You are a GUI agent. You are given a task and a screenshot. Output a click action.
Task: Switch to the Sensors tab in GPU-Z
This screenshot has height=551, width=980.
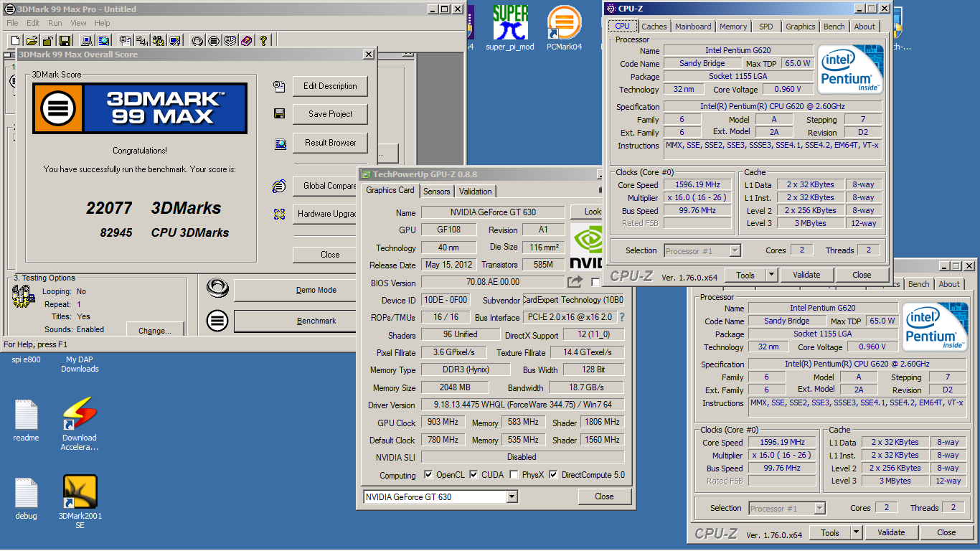pos(436,192)
